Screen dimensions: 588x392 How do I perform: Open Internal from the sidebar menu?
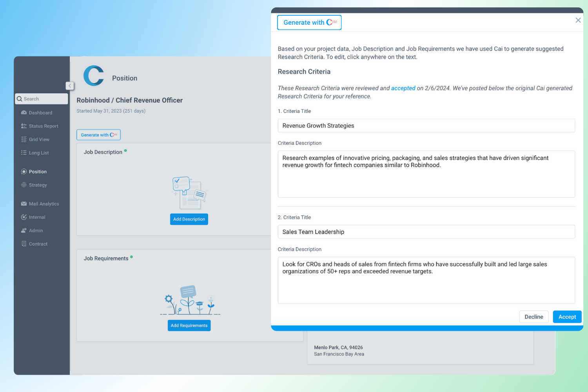pos(24,217)
